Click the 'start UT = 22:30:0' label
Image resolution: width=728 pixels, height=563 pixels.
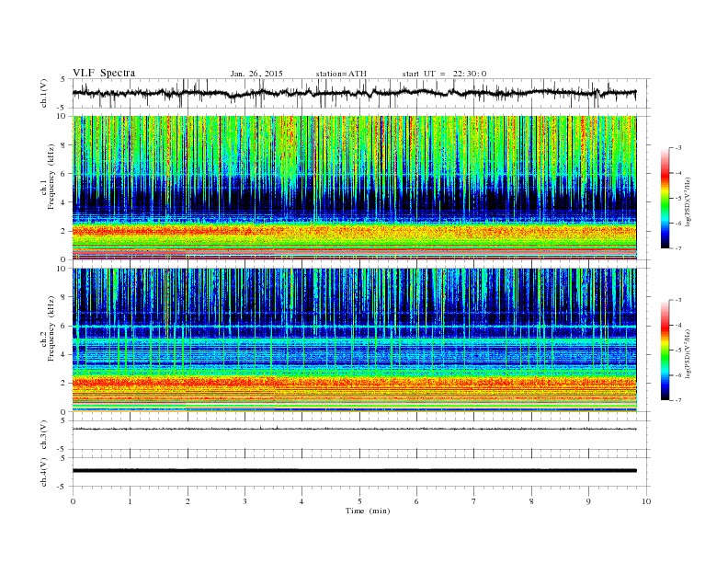[x=444, y=74]
